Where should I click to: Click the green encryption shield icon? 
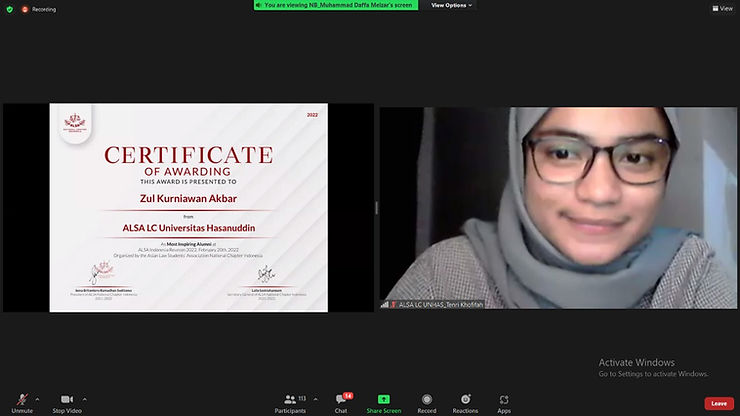click(x=9, y=9)
